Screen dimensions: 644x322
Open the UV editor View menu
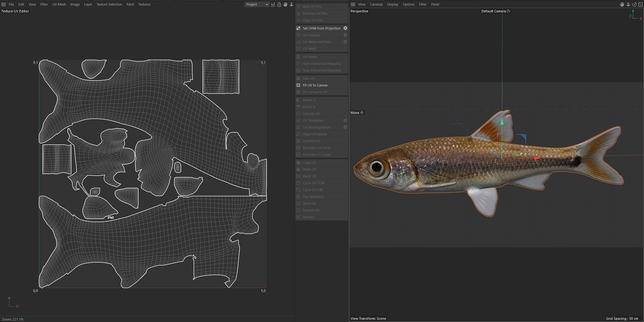coord(32,4)
